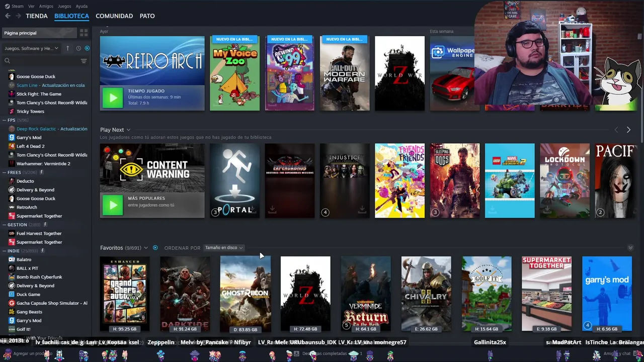
Task: Open the Ayuda menu
Action: [x=82, y=6]
